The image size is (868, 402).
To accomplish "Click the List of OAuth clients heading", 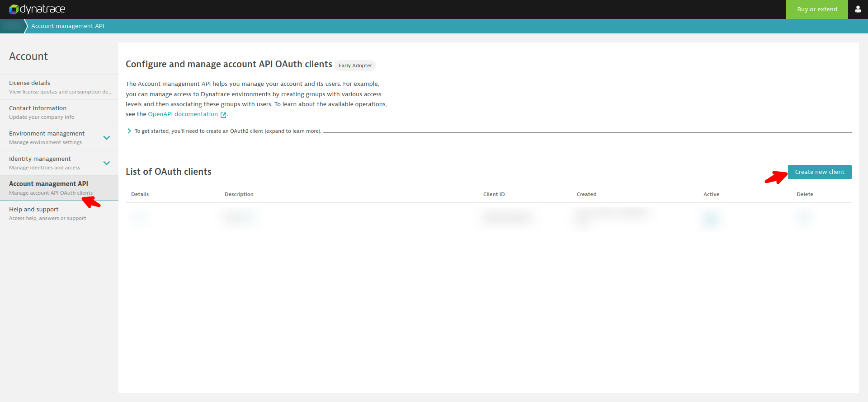I will 169,172.
